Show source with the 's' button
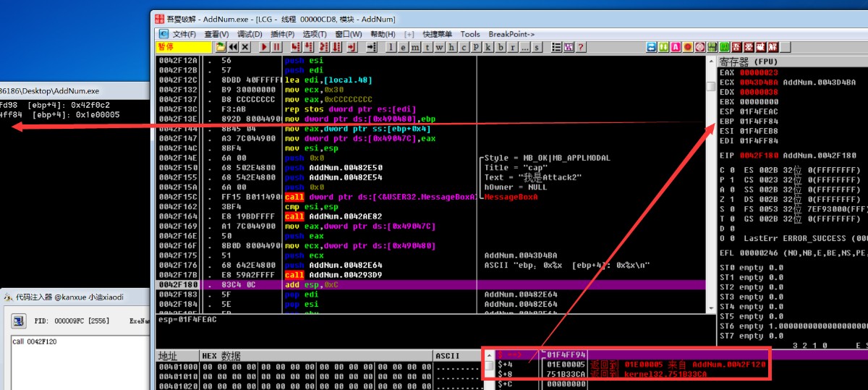 (537, 47)
